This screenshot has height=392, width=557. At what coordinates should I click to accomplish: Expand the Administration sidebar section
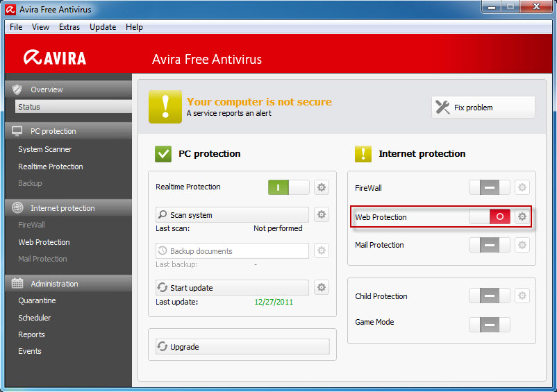[68, 284]
